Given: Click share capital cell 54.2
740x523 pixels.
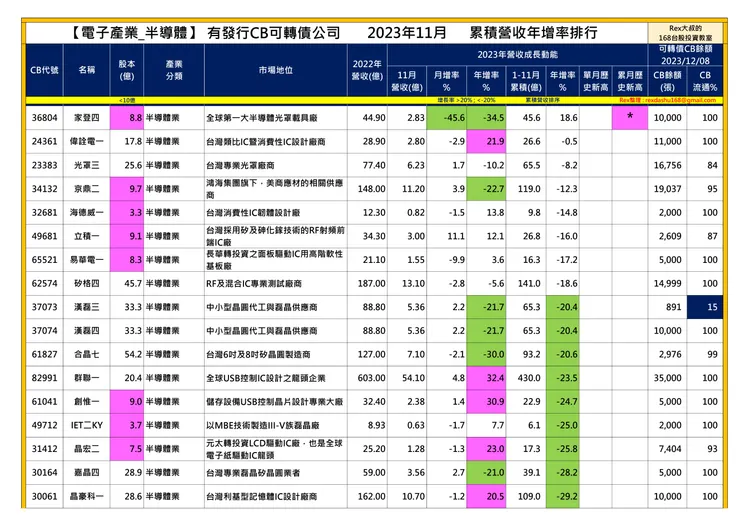Looking at the screenshot, I should point(126,354).
